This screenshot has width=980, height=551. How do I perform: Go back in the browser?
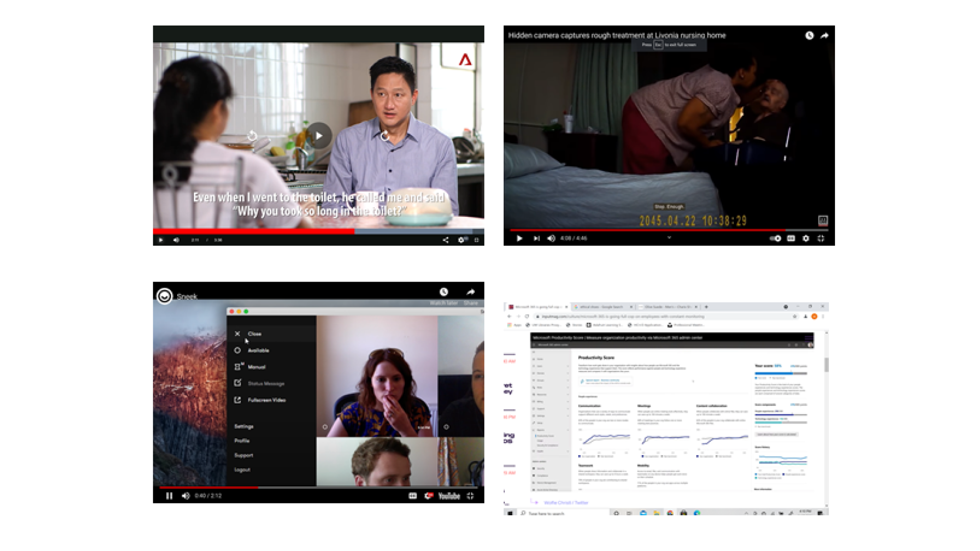click(x=509, y=316)
